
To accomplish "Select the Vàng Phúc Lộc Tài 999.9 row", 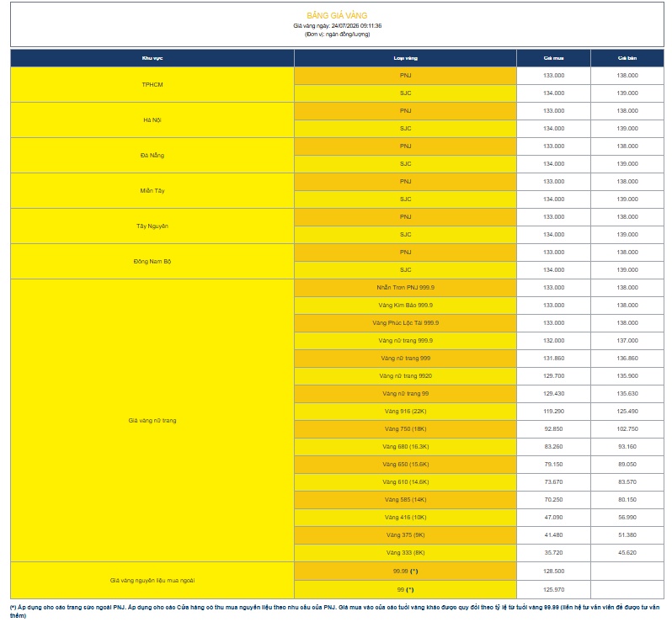I will (478, 323).
